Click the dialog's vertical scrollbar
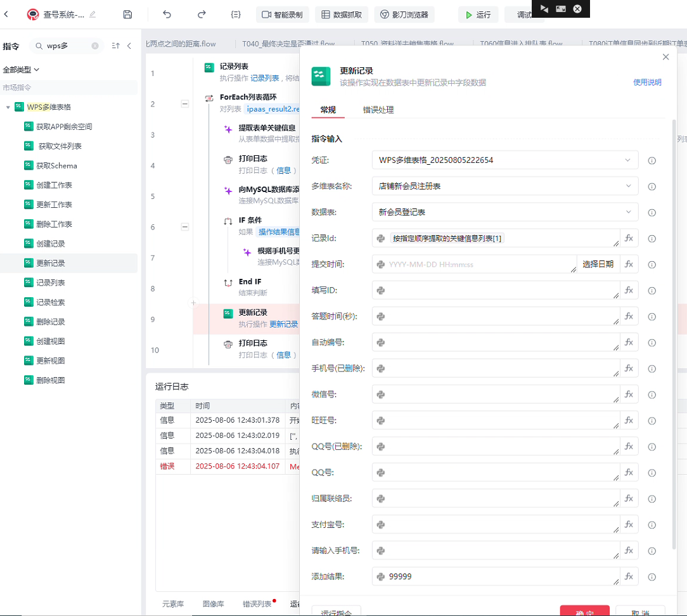Viewport: 687px width, 616px height. click(x=674, y=334)
